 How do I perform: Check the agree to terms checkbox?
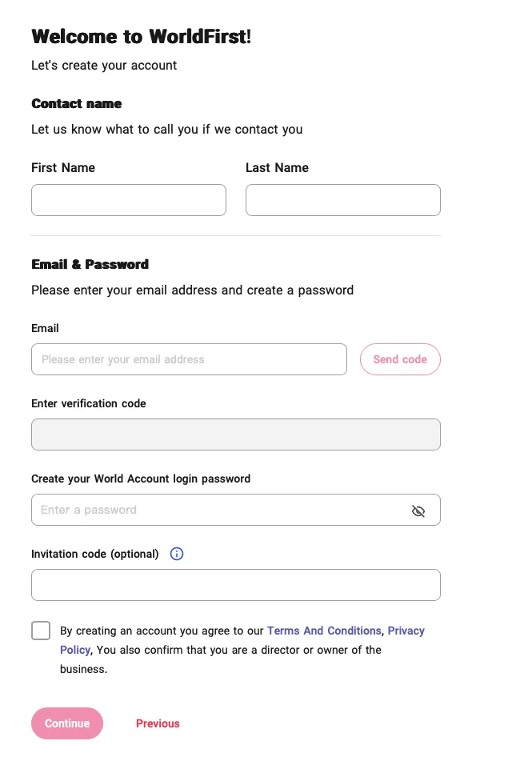tap(41, 631)
